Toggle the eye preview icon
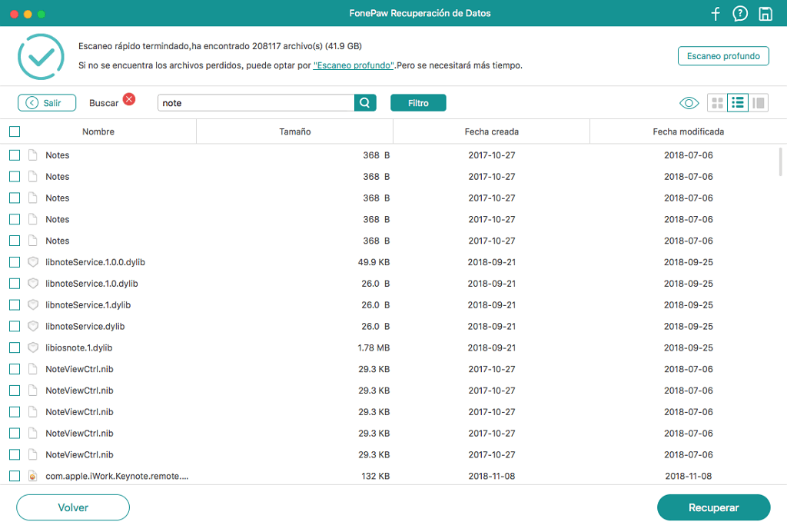The width and height of the screenshot is (787, 532). coord(689,103)
